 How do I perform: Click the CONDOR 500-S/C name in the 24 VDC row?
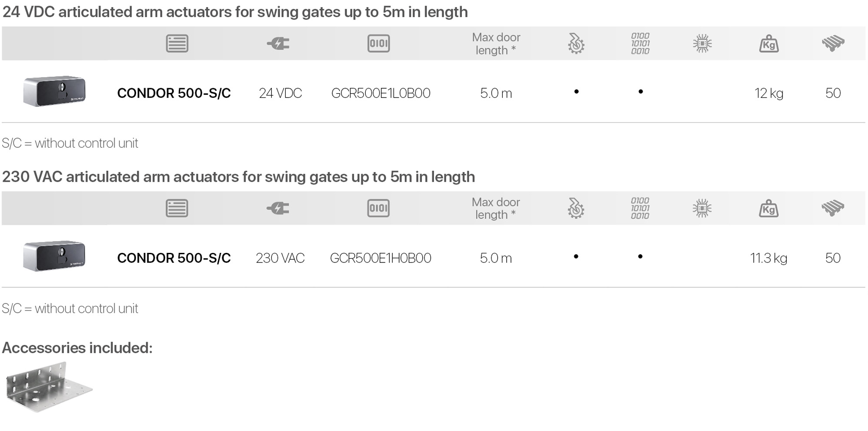174,93
